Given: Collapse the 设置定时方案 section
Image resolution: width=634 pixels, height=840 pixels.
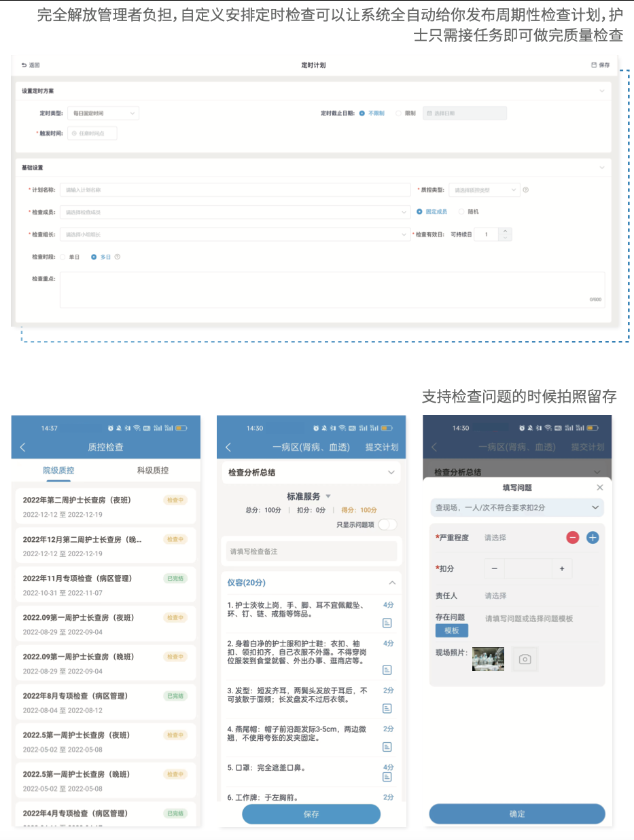Looking at the screenshot, I should pyautogui.click(x=601, y=90).
